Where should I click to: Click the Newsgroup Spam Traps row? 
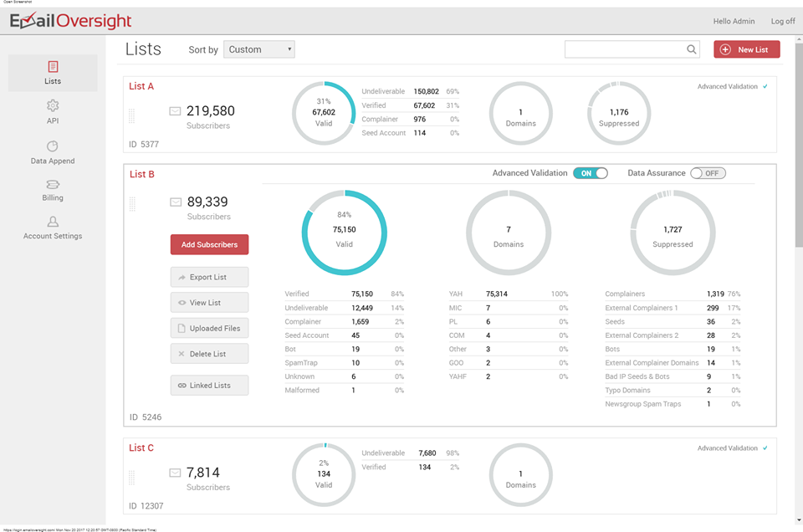click(x=673, y=404)
